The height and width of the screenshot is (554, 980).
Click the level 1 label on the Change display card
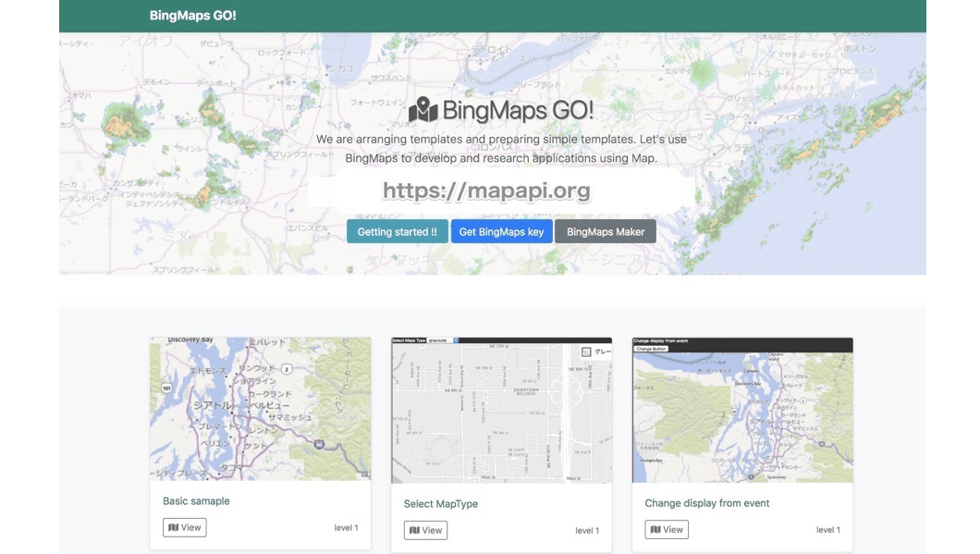[x=828, y=530]
